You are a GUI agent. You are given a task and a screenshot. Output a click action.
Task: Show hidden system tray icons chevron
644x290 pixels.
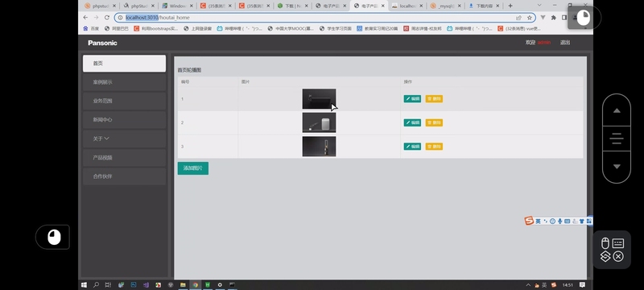coord(528,284)
